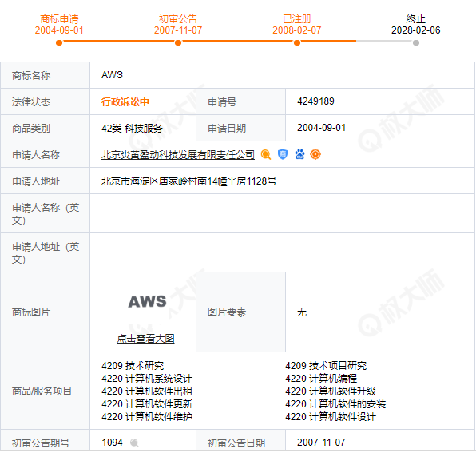
Task: Select the 终止 2028-02-06 stage label
Action: (416, 25)
